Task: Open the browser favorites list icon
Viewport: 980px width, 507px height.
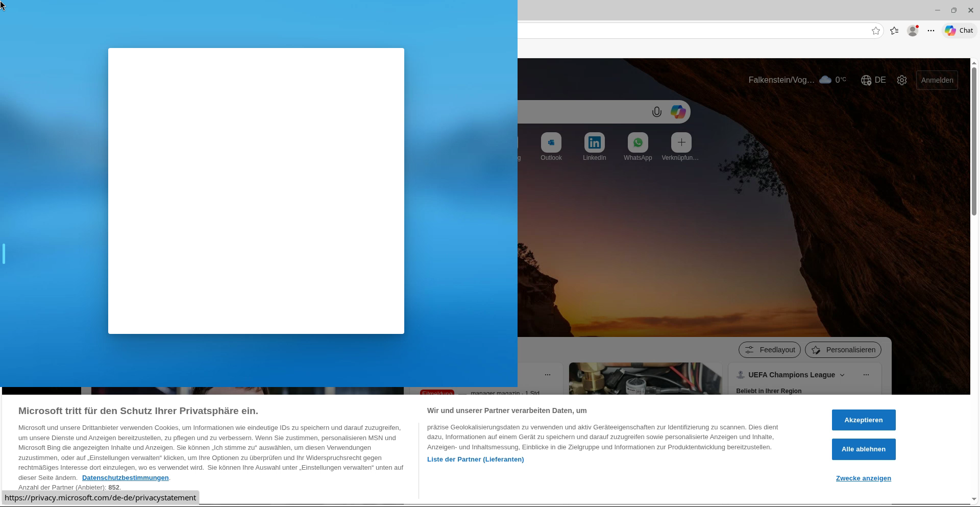Action: [894, 31]
